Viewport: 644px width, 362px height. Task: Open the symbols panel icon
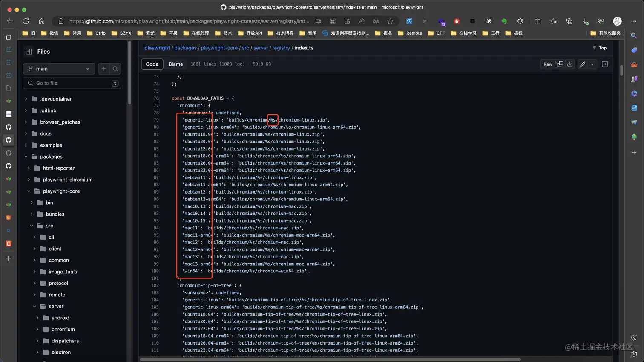(605, 64)
